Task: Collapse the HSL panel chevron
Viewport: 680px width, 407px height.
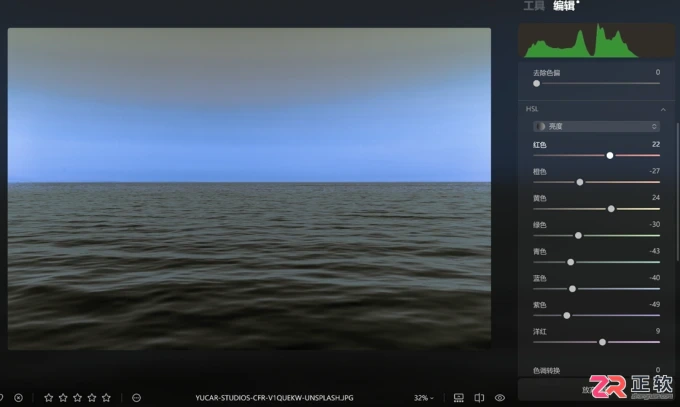Action: [663, 109]
